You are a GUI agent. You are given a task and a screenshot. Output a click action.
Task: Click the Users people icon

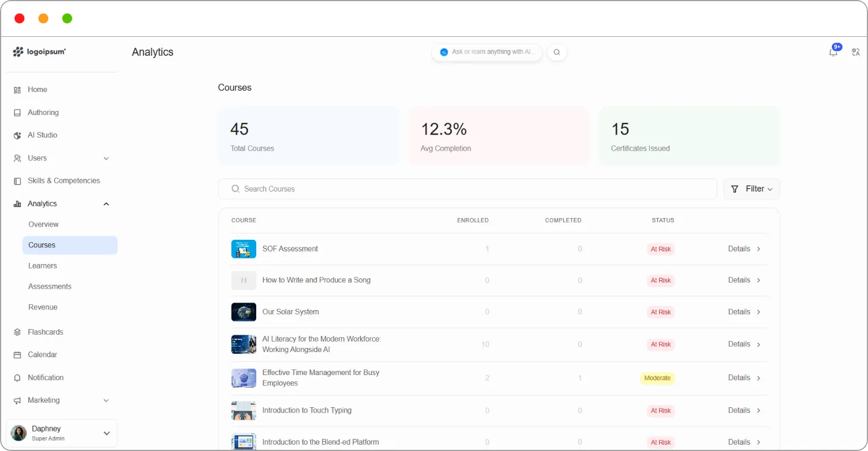click(17, 158)
